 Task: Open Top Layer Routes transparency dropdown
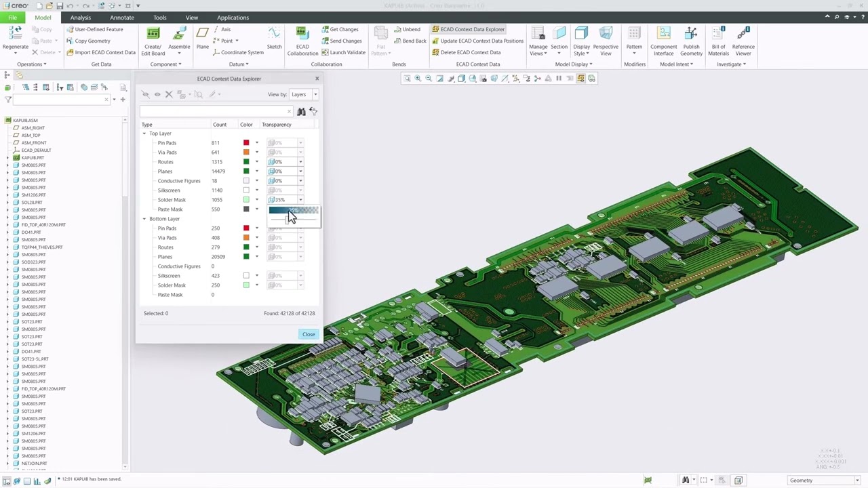[x=300, y=162]
